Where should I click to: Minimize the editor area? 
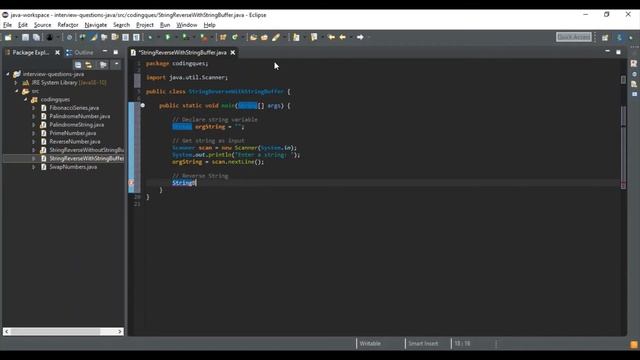607,52
